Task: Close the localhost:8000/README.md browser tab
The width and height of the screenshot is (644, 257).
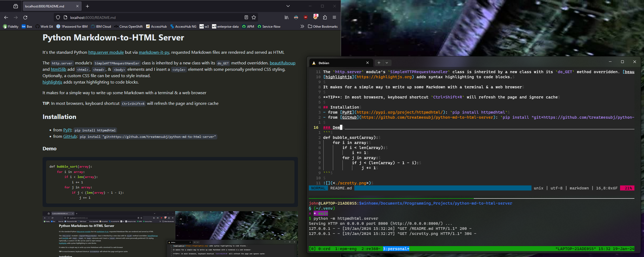Action: (x=77, y=6)
